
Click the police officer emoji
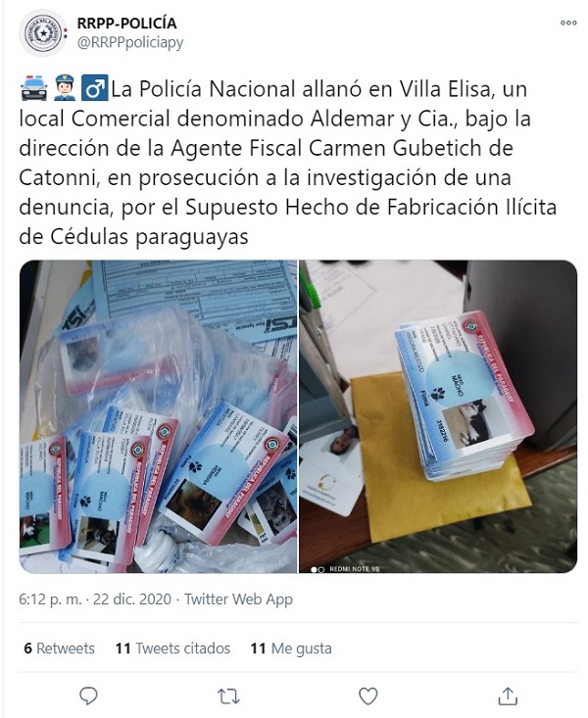coord(65,88)
